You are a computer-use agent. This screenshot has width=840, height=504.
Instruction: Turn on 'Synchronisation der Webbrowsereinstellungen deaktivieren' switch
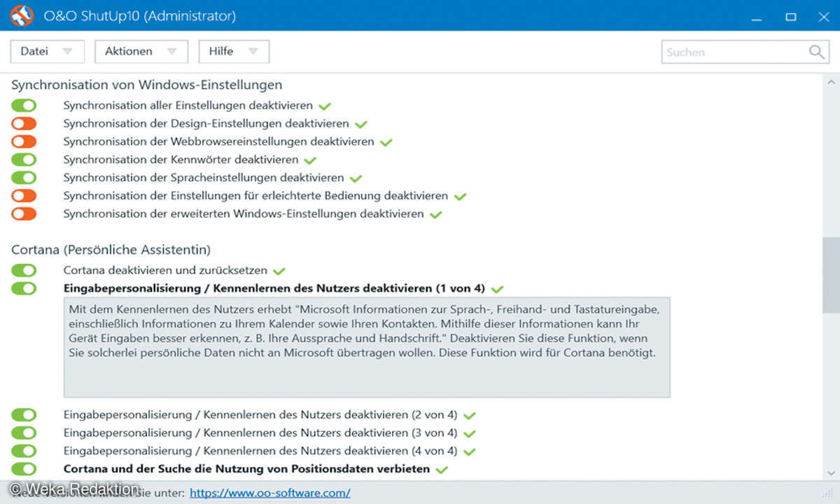click(24, 141)
